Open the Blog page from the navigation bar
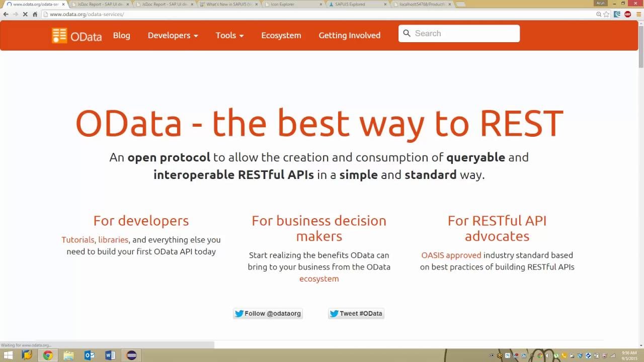The height and width of the screenshot is (362, 644). (122, 35)
